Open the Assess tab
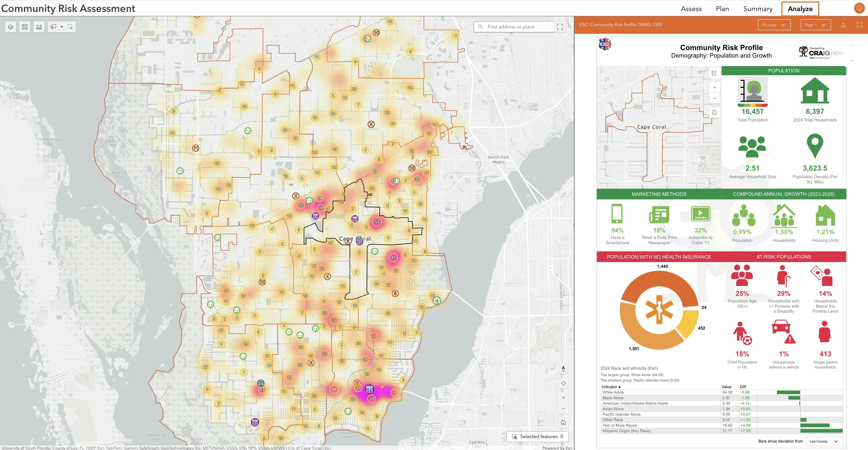868x450 pixels. tap(691, 9)
